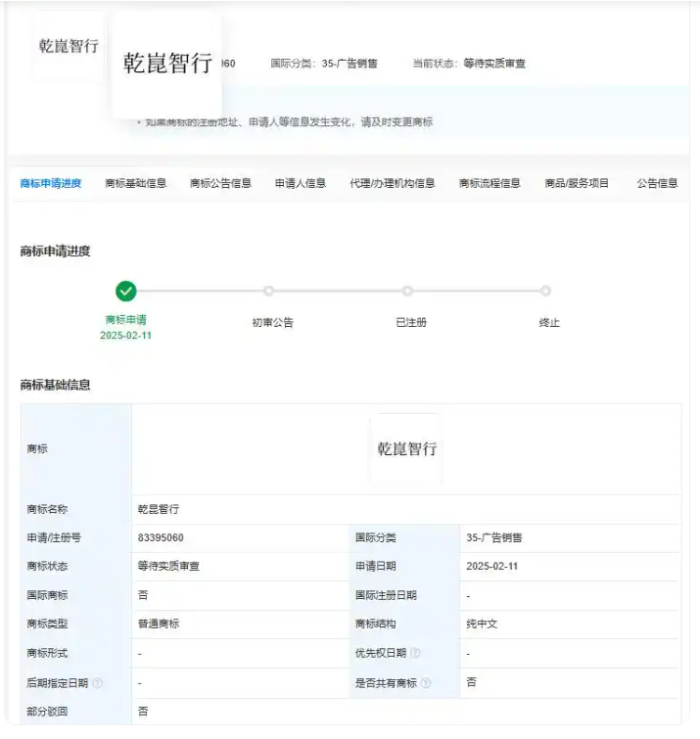
Task: Select the 已注册 progress step circle
Action: [407, 291]
